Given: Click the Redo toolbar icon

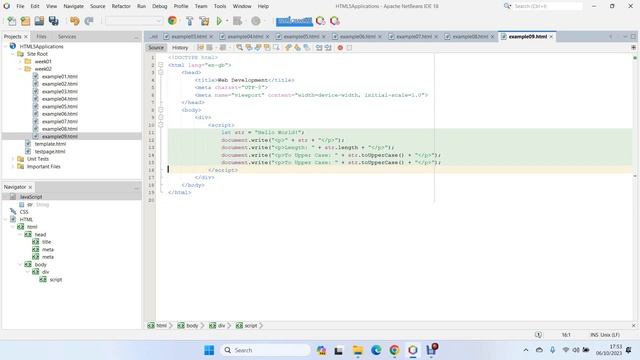Looking at the screenshot, I should [89, 21].
